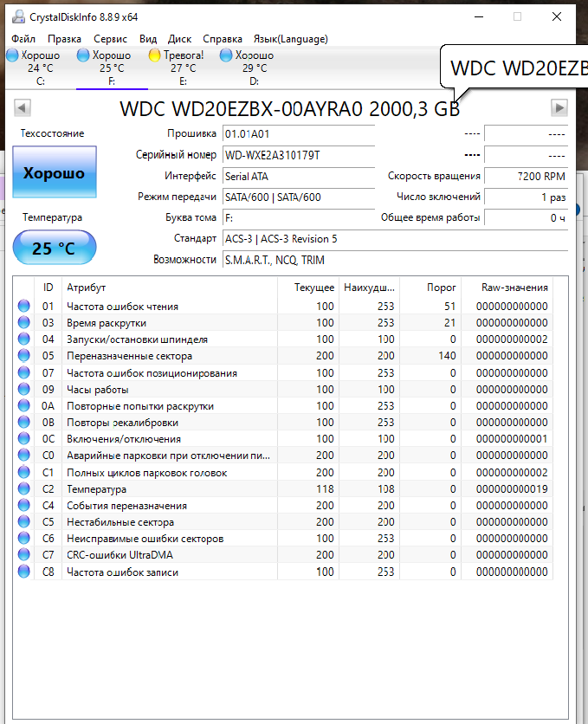Open the Сервис menu
Screen dimensions: 588x724
(110, 39)
